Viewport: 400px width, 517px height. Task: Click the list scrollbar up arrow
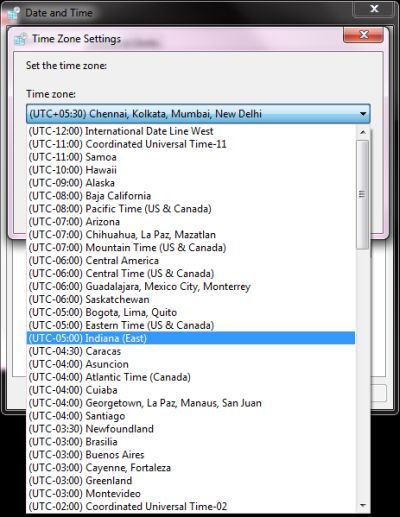tap(363, 132)
